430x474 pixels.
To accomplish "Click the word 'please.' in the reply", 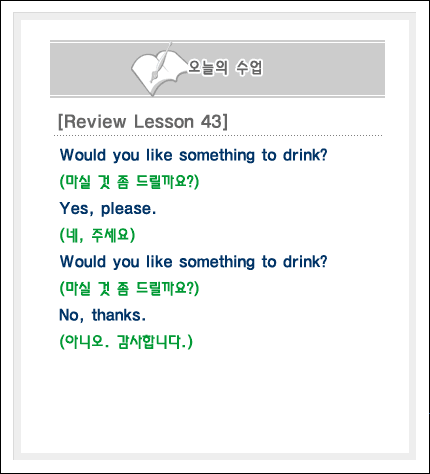I will 128,209.
